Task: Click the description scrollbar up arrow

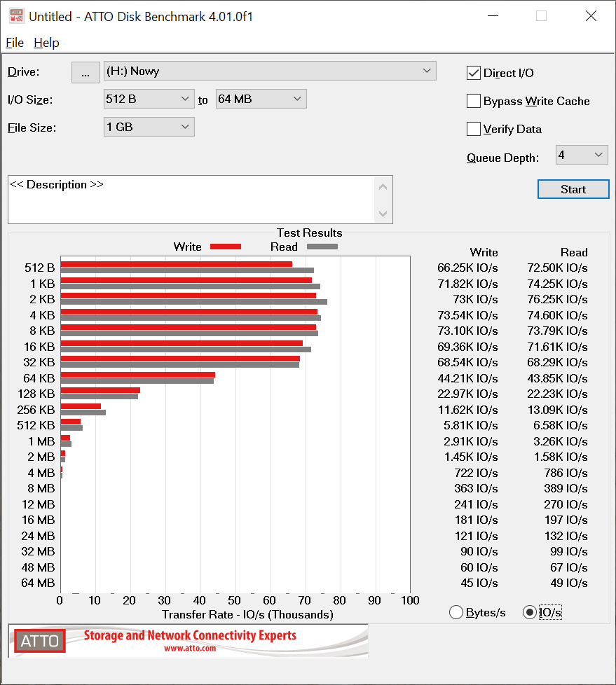Action: pyautogui.click(x=383, y=187)
